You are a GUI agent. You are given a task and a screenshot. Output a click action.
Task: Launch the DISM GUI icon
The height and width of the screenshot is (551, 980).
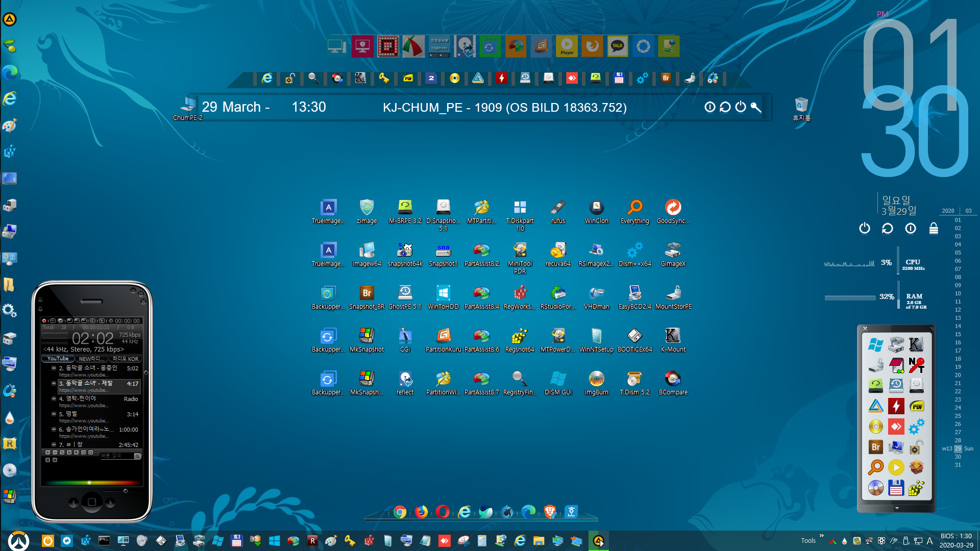pyautogui.click(x=558, y=383)
